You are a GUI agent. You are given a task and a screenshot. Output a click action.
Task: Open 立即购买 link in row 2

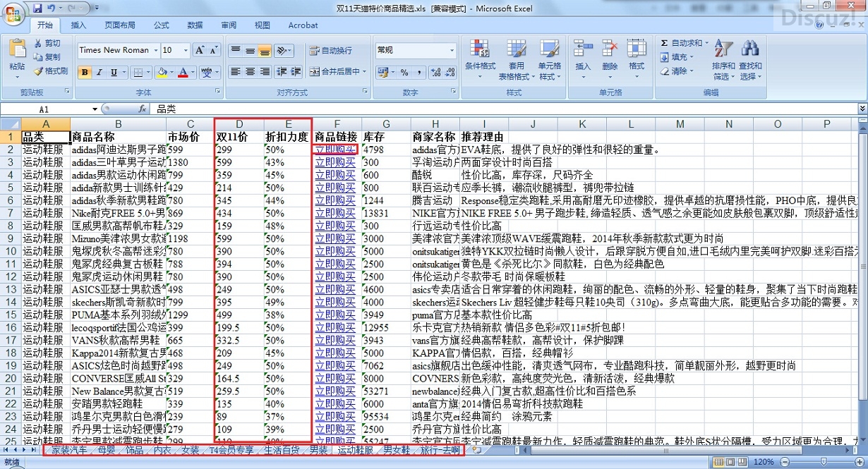(x=335, y=150)
